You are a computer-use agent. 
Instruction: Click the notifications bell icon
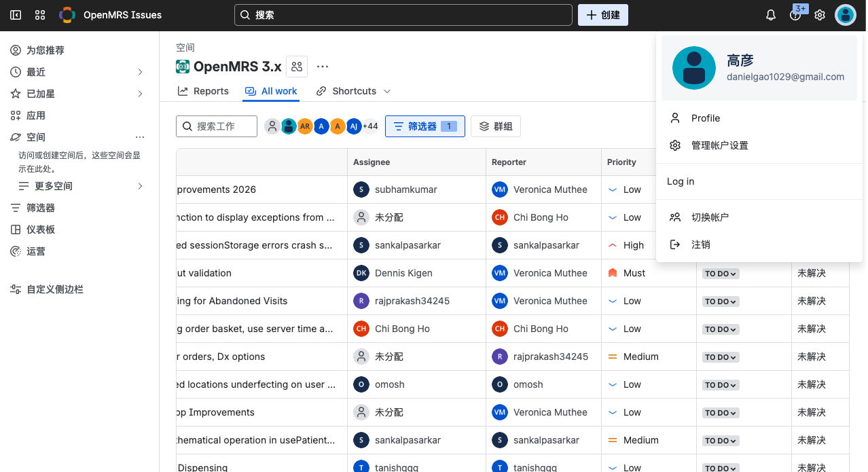pos(771,15)
